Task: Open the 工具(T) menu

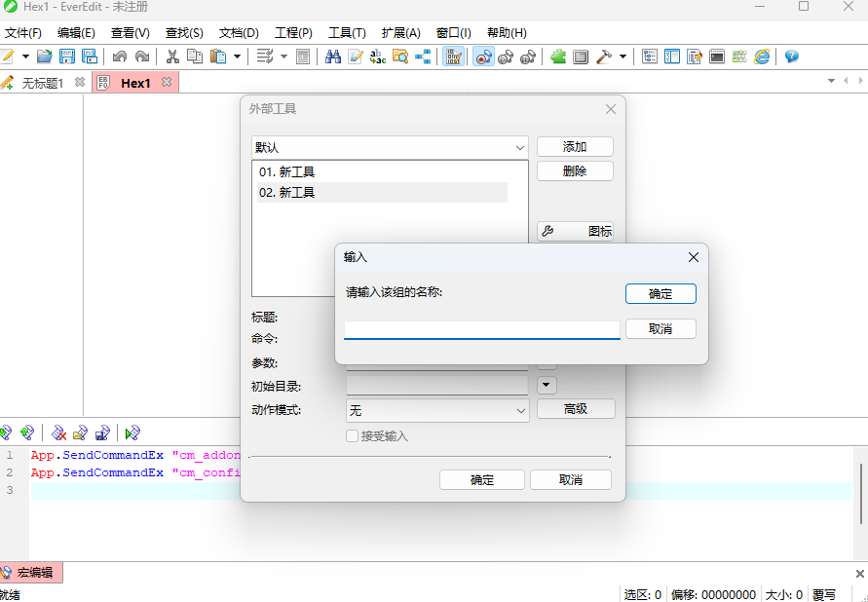Action: (x=347, y=32)
